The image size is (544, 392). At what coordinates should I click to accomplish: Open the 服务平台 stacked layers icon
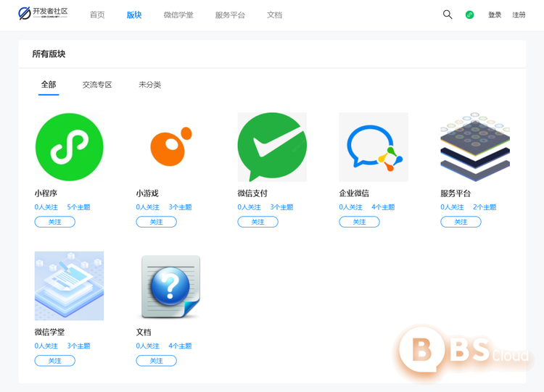[x=475, y=147]
